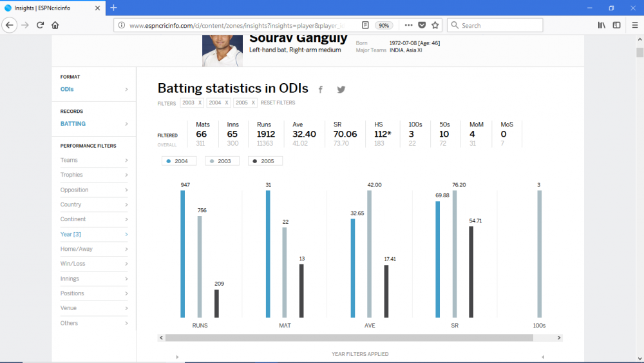Image resolution: width=644 pixels, height=363 pixels.
Task: Remove the 2005 filter tag
Action: pos(253,103)
